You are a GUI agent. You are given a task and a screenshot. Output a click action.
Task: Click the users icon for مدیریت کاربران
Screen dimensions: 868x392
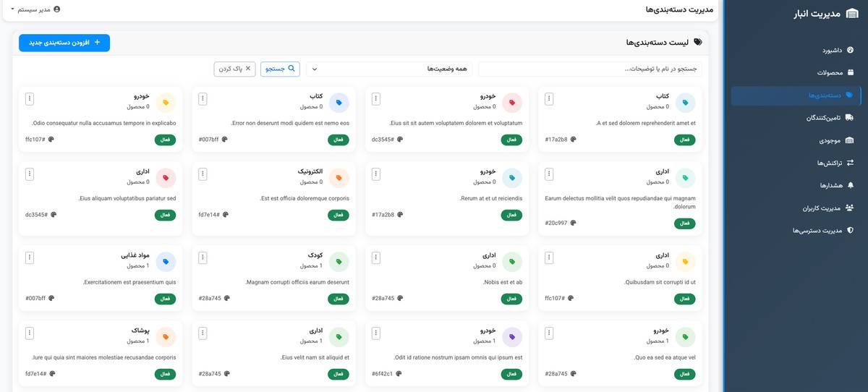(x=850, y=208)
